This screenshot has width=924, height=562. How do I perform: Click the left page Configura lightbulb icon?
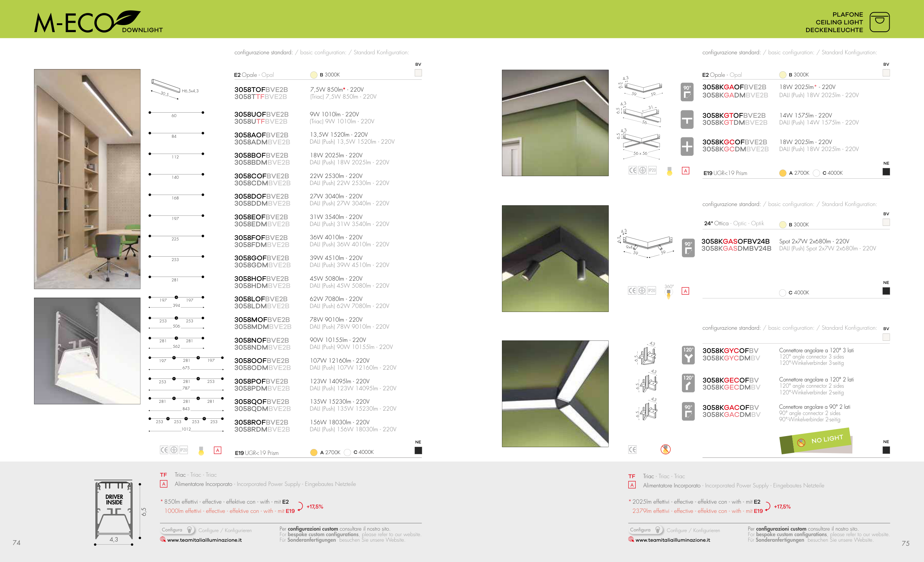(189, 530)
